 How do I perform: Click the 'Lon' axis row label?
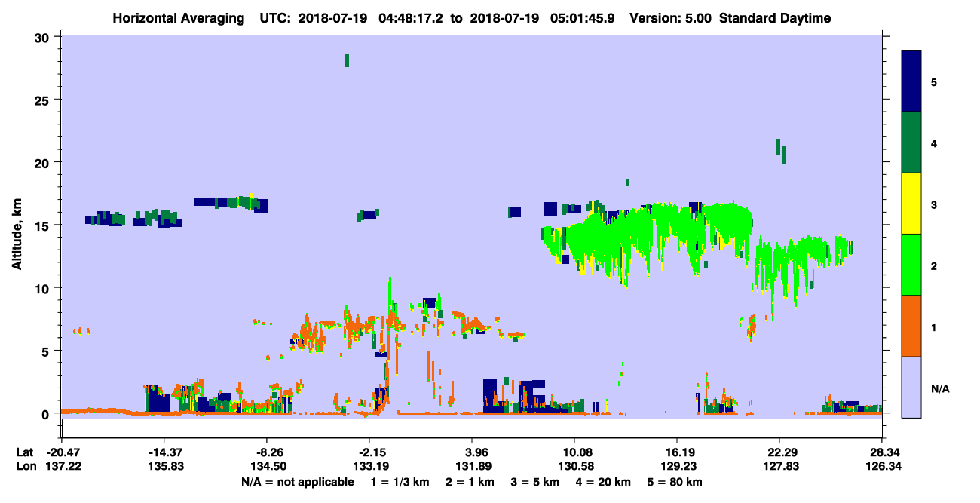pos(25,466)
